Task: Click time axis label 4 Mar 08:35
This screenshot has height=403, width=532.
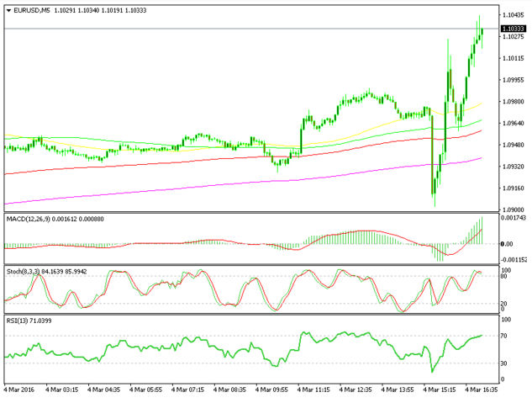Action: (229, 390)
